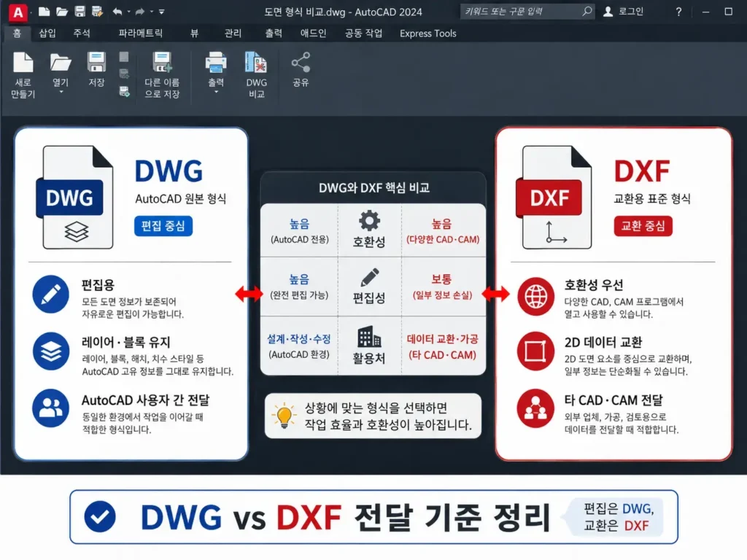Image resolution: width=747 pixels, height=560 pixels.
Task: Click the 'DWG와 DXF 핵심 비교' table header
Action: (374, 187)
